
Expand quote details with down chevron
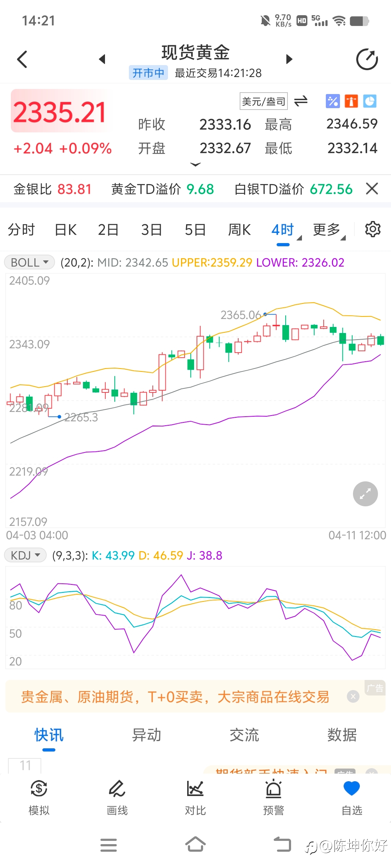click(195, 165)
